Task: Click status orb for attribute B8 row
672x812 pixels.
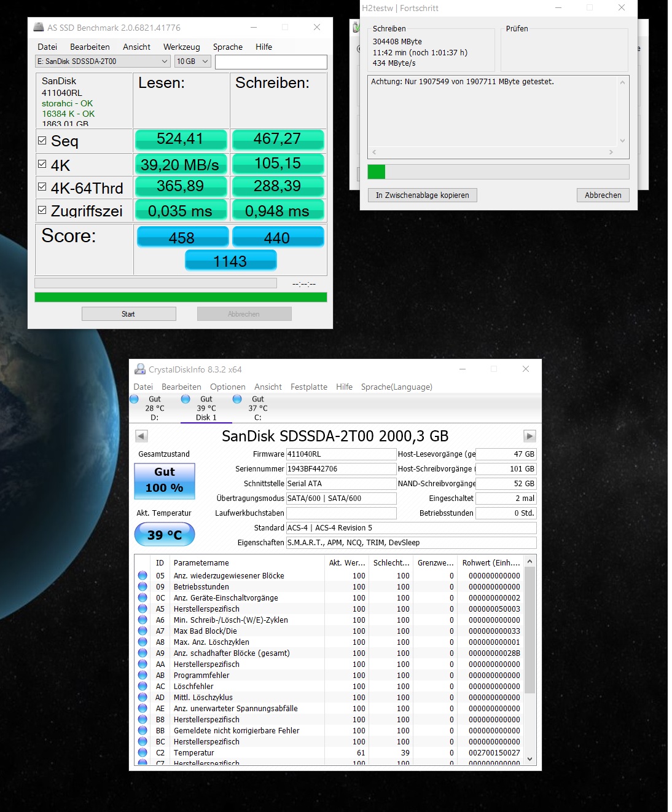Action: [x=143, y=719]
